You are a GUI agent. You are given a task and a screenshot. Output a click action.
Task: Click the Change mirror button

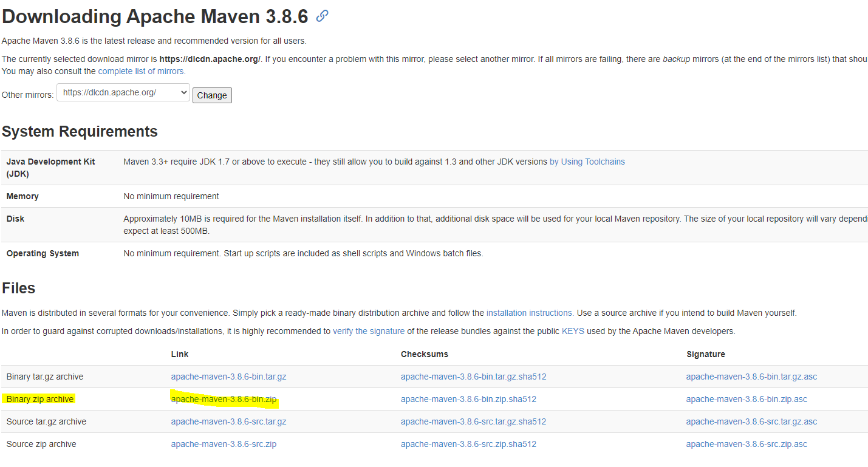point(212,95)
